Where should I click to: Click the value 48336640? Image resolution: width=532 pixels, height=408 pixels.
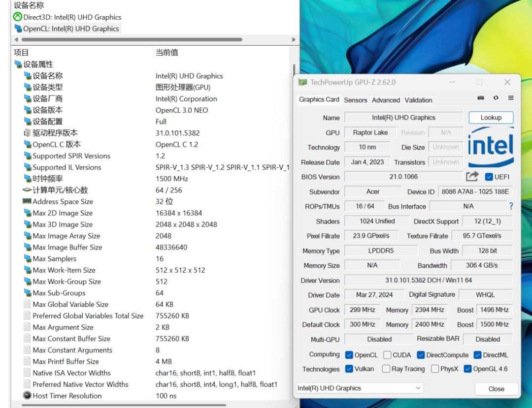point(171,247)
